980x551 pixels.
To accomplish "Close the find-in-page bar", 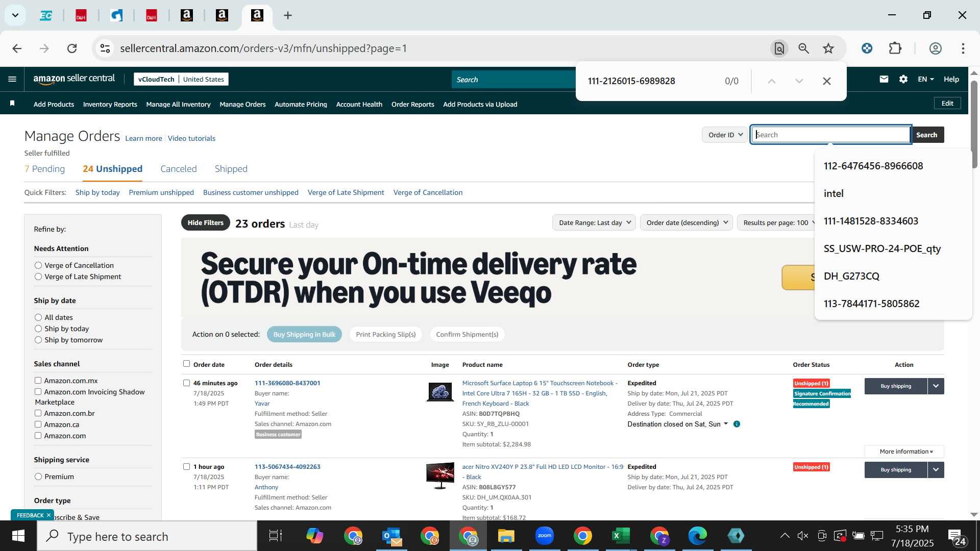I will pos(827,81).
